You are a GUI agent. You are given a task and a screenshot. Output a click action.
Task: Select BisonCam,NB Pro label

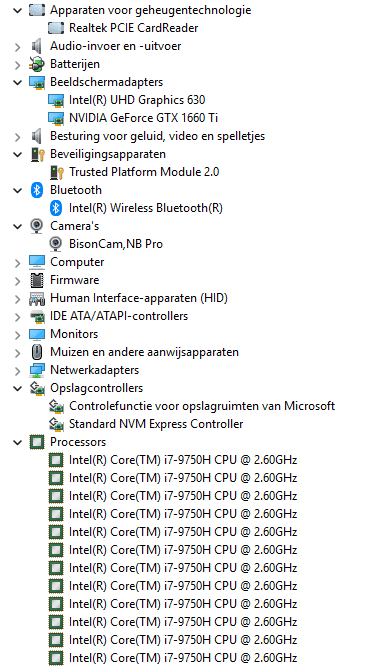click(x=116, y=244)
